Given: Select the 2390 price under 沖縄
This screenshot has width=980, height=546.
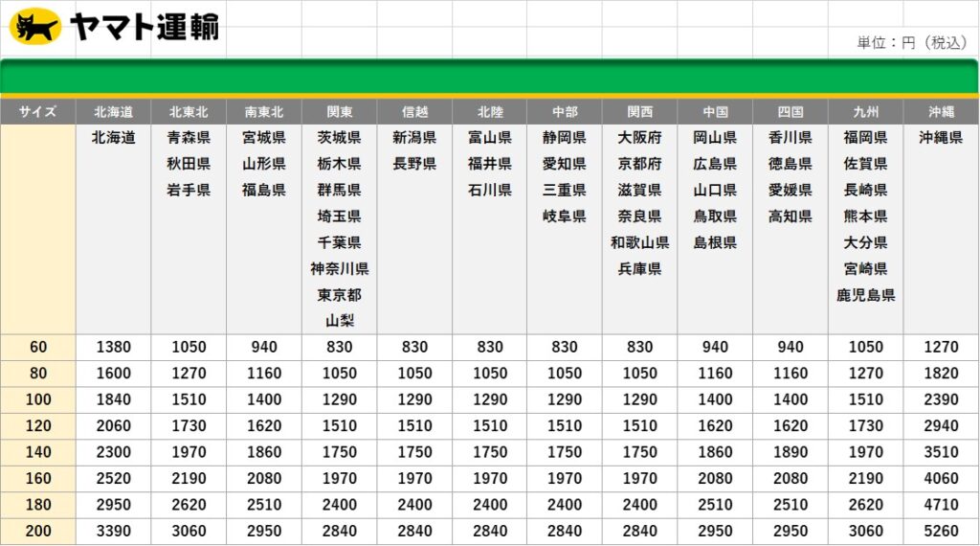Looking at the screenshot, I should click(x=942, y=399).
